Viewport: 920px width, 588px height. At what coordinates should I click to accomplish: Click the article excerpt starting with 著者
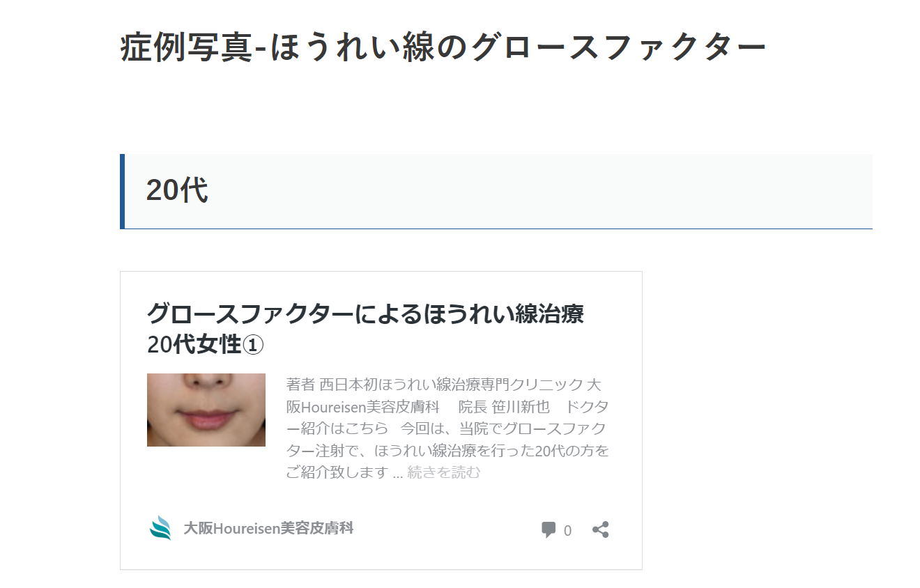(x=448, y=428)
